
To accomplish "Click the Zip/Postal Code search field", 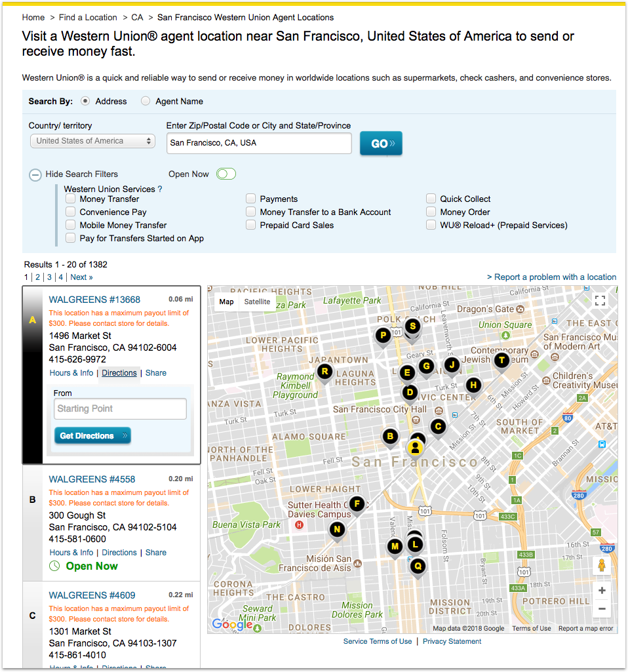I will pos(259,143).
